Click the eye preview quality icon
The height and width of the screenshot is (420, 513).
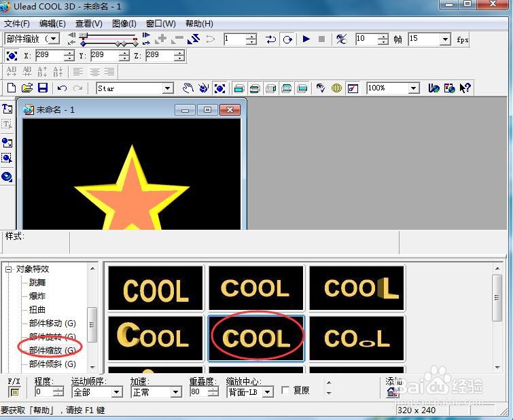(321, 88)
